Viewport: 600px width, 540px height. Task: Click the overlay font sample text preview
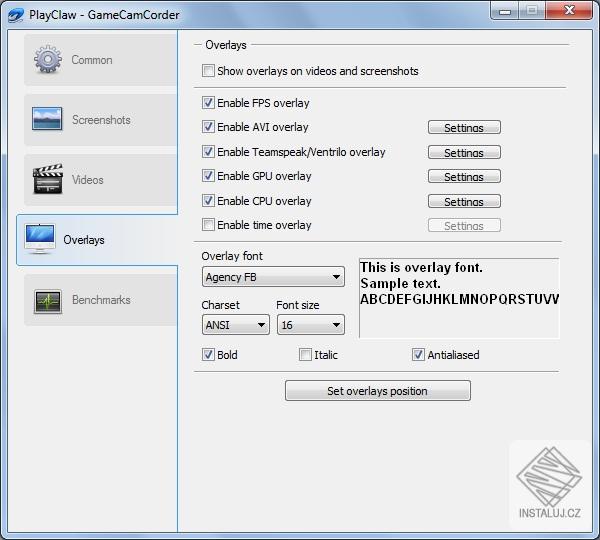pyautogui.click(x=459, y=298)
